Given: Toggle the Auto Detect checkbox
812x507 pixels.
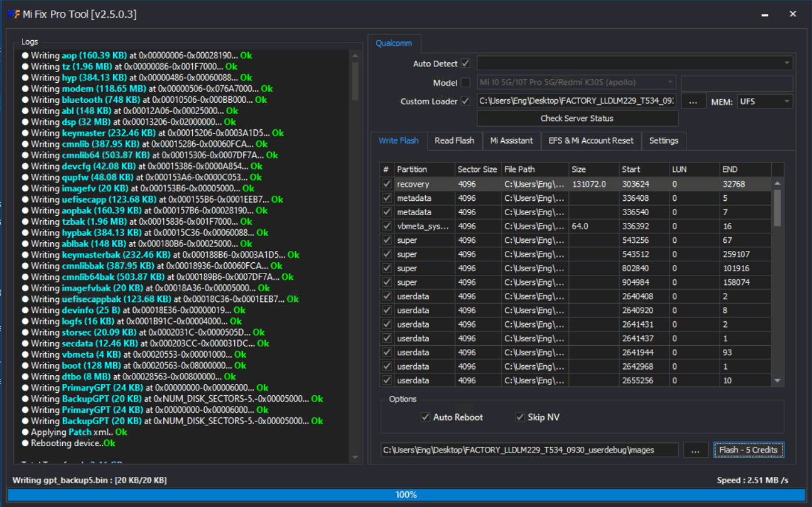Looking at the screenshot, I should point(465,64).
